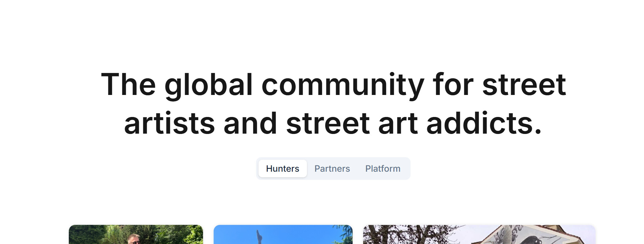Open the Platform tab
The width and height of the screenshot is (644, 244).
(x=383, y=169)
